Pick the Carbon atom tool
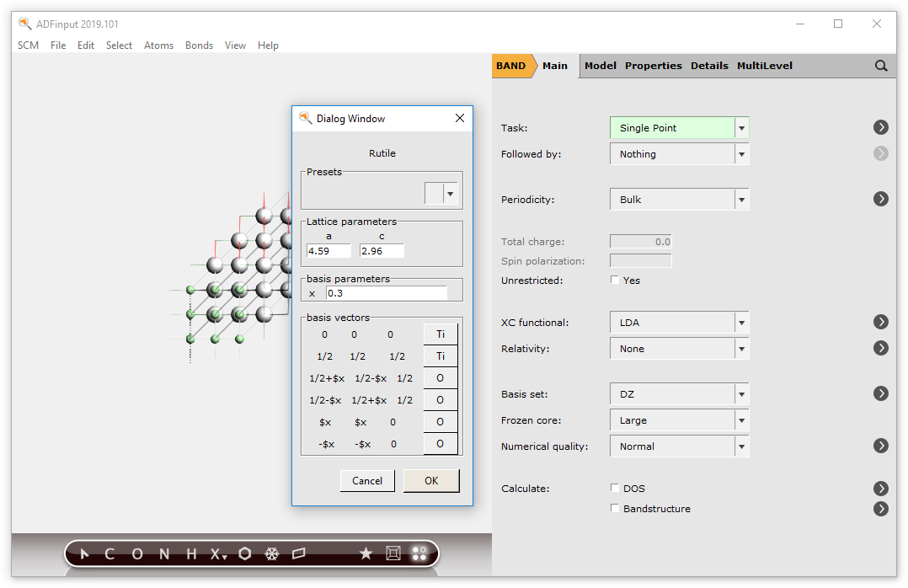The height and width of the screenshot is (588, 908). [x=109, y=553]
